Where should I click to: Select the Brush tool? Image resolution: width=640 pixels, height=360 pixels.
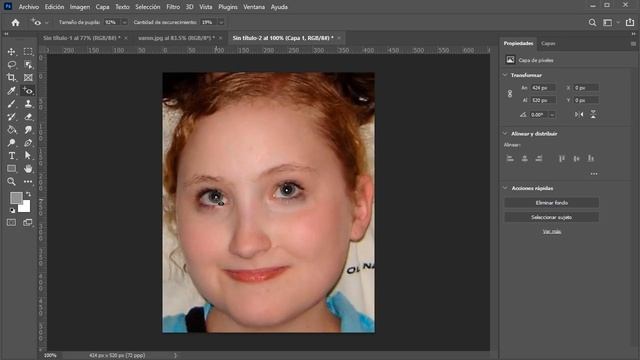tap(11, 104)
